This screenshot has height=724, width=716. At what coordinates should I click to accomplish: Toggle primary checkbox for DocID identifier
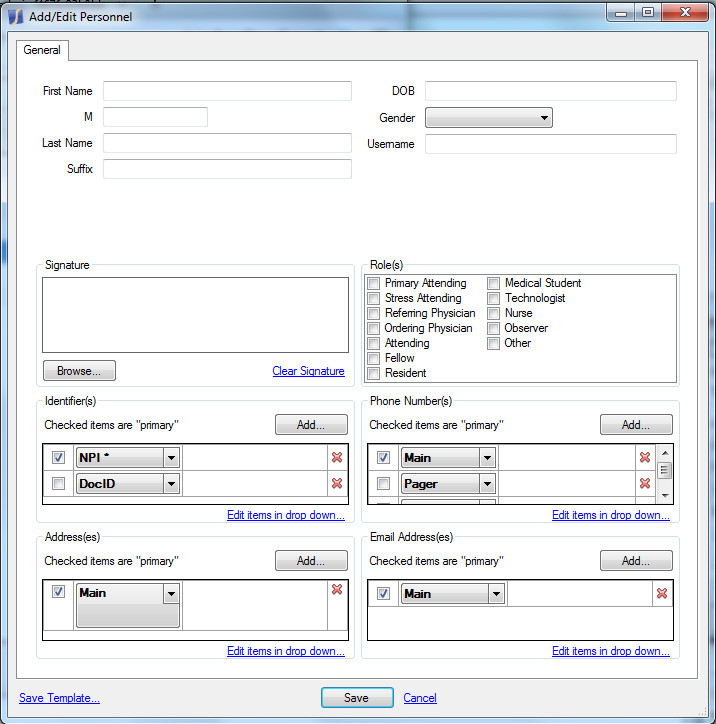(x=59, y=484)
